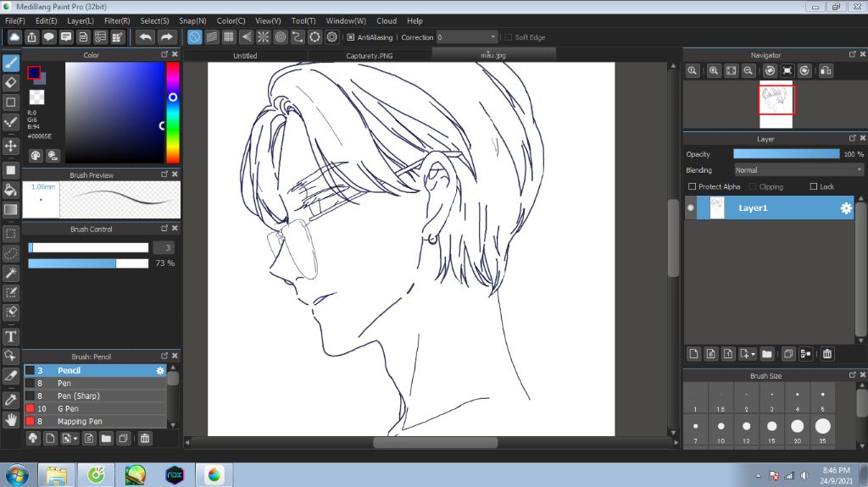Click the cloud save icon
This screenshot has width=868, height=487.
pos(14,37)
